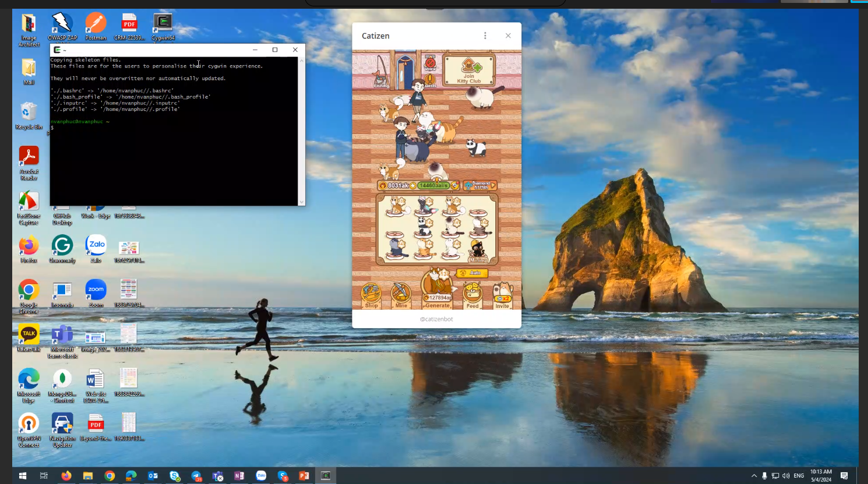Open the clock showing 10:13 AM
The image size is (868, 484).
(x=821, y=475)
